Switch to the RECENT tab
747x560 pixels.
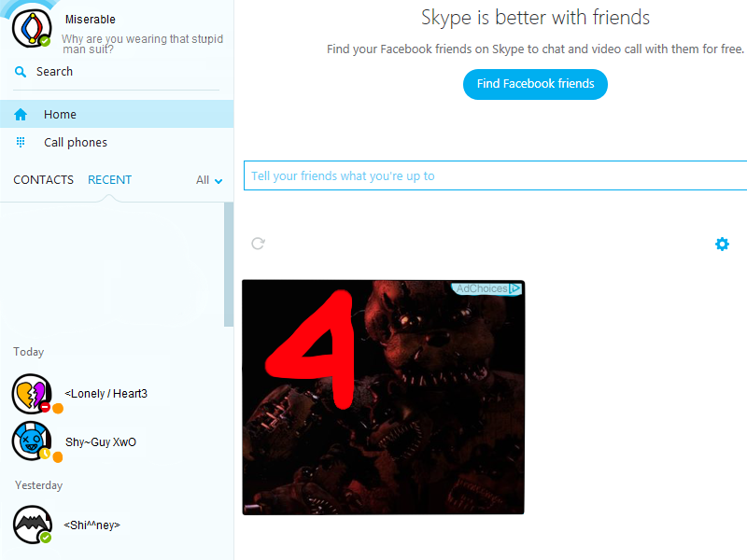coord(109,180)
